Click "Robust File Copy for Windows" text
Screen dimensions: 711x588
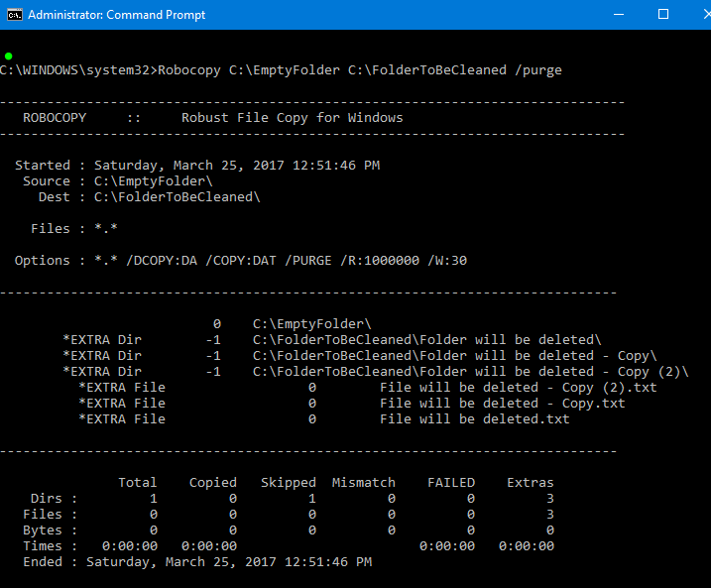pyautogui.click(x=292, y=118)
